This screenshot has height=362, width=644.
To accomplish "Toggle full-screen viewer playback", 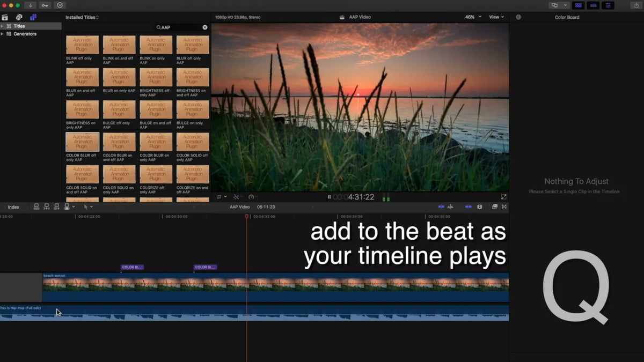I will pos(503,197).
